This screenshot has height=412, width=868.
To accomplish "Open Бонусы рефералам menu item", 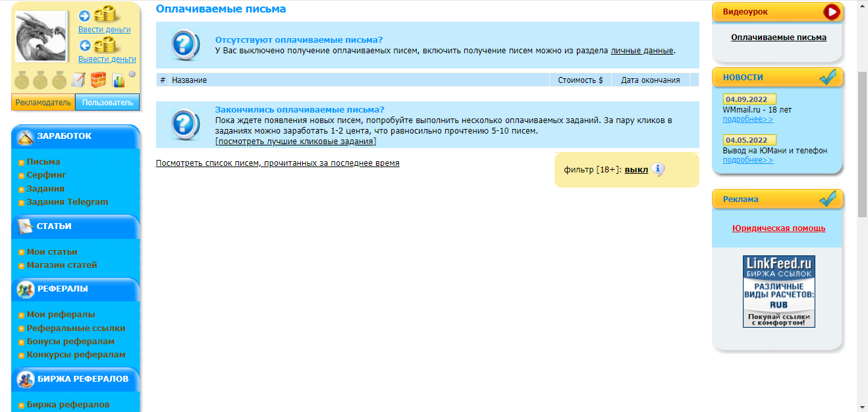I will (x=70, y=342).
